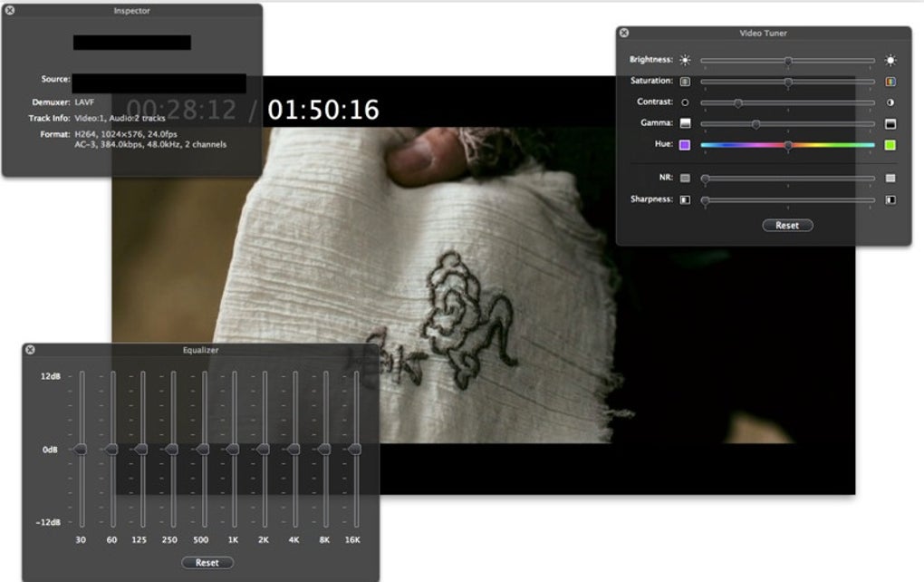The width and height of the screenshot is (924, 582).
Task: Click the high gamma icon
Action: pos(890,123)
